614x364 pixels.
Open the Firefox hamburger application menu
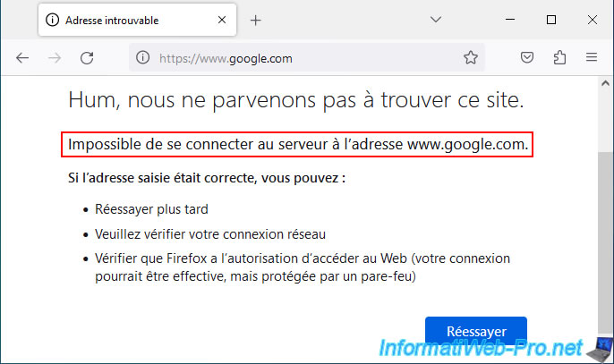pyautogui.click(x=592, y=57)
